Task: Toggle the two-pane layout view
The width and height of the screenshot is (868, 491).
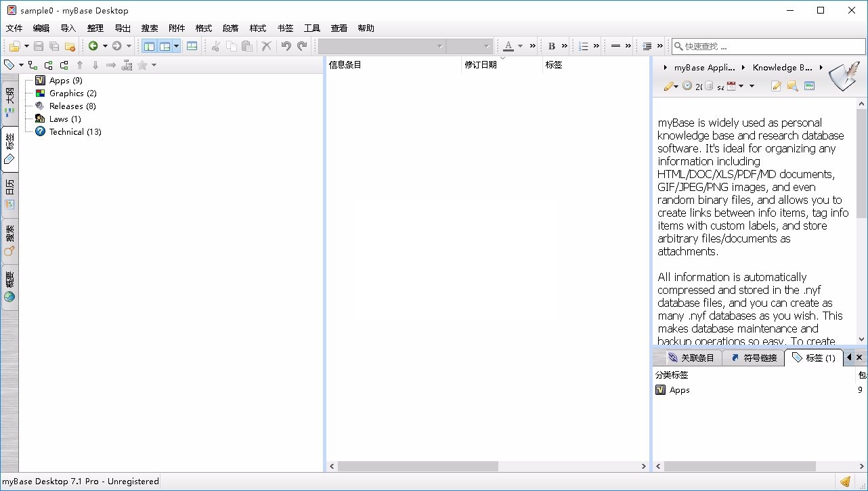Action: (x=149, y=45)
